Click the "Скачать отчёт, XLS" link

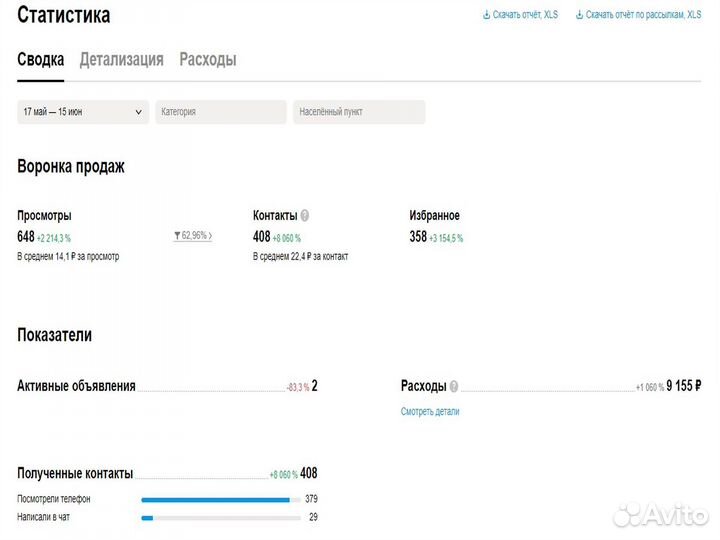[525, 15]
